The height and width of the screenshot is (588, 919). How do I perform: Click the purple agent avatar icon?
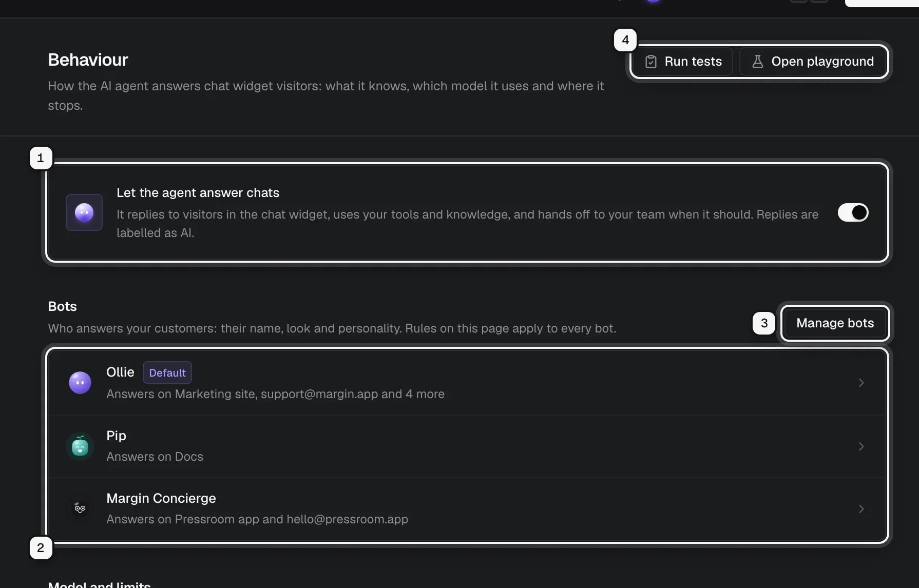point(84,212)
